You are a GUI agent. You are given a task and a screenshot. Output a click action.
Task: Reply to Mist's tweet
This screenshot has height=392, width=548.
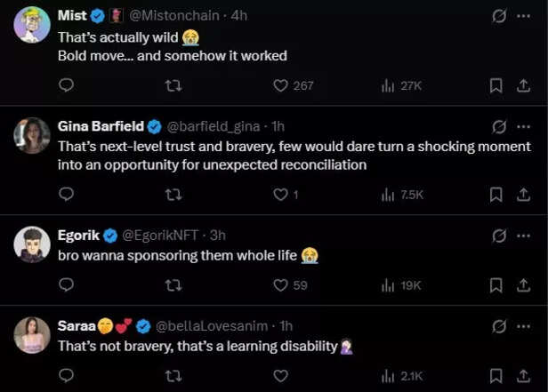tap(66, 85)
